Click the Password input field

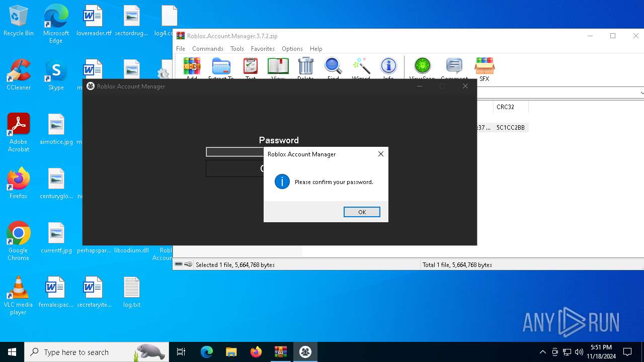click(234, 152)
